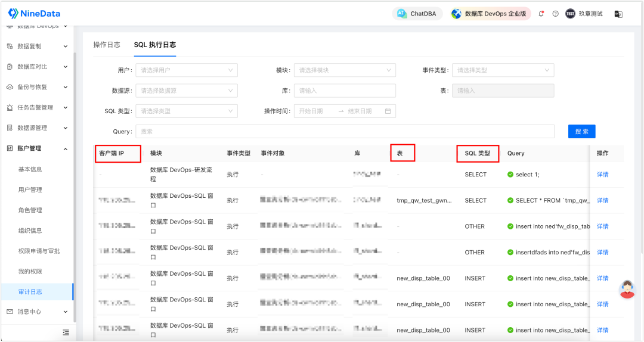Click the tmp_qw_test_gwn... table cell
644x342 pixels.
pos(424,200)
